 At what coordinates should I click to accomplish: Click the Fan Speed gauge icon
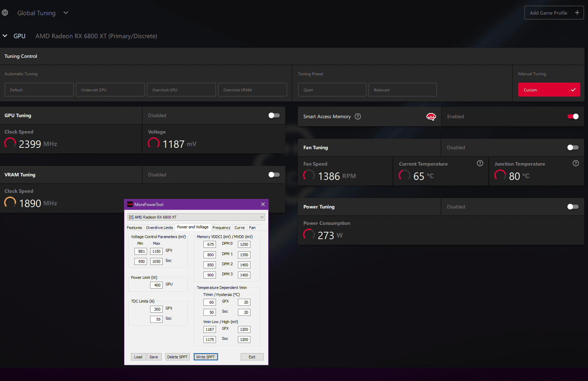pos(309,175)
